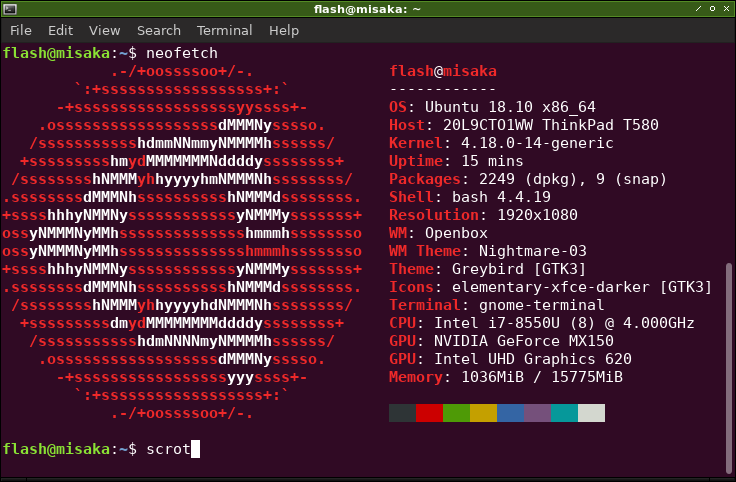
Task: Click the teal color block
Action: [x=564, y=413]
